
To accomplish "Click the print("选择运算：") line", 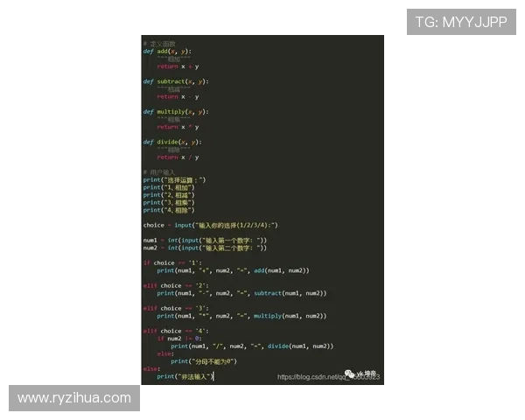I will point(174,179).
